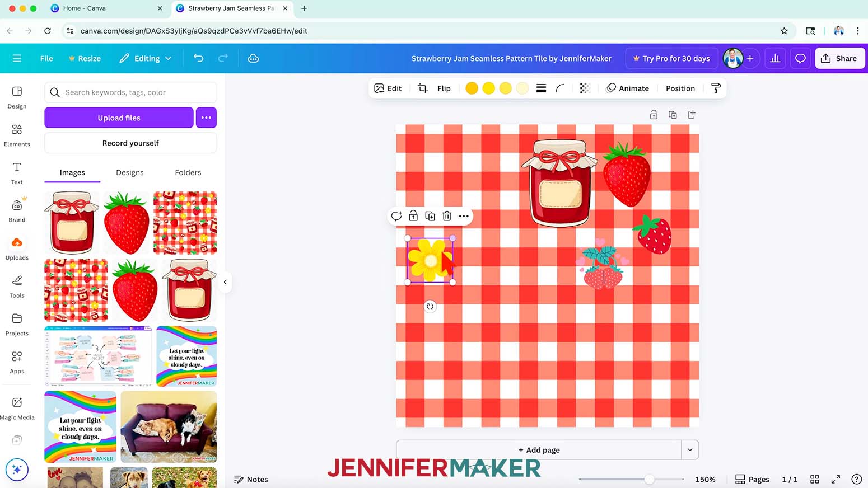The width and height of the screenshot is (868, 488).
Task: Open the transparency checkerboard icon
Action: pyautogui.click(x=585, y=88)
